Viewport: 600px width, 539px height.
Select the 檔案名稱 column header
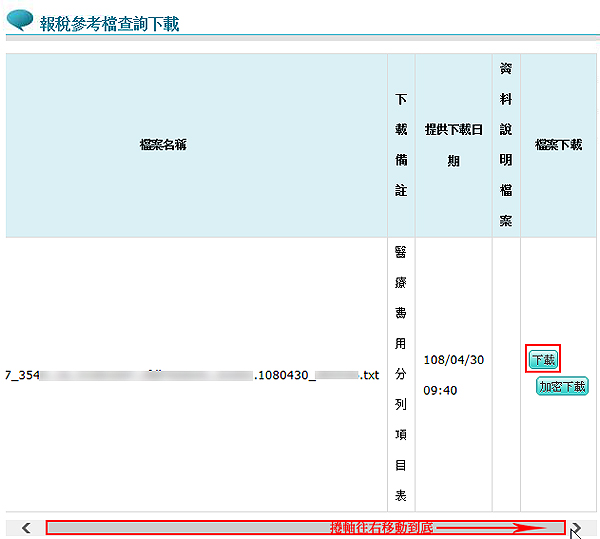pyautogui.click(x=163, y=145)
